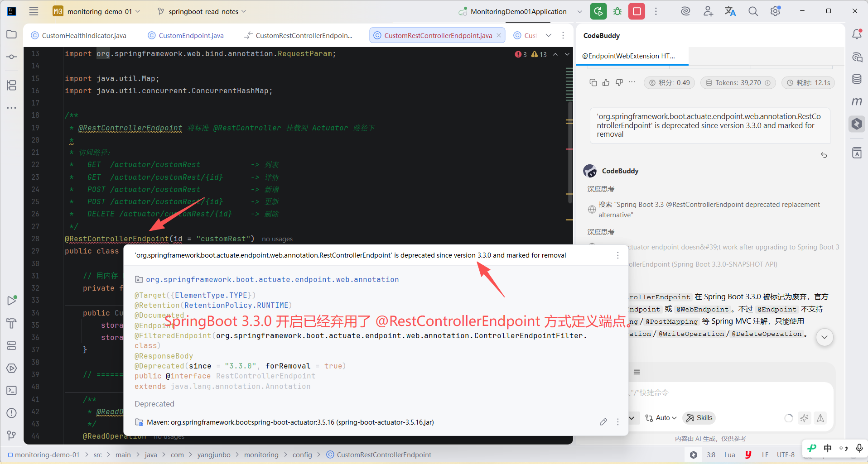868x464 pixels.
Task: Open the Problems tool window
Action: (x=12, y=413)
